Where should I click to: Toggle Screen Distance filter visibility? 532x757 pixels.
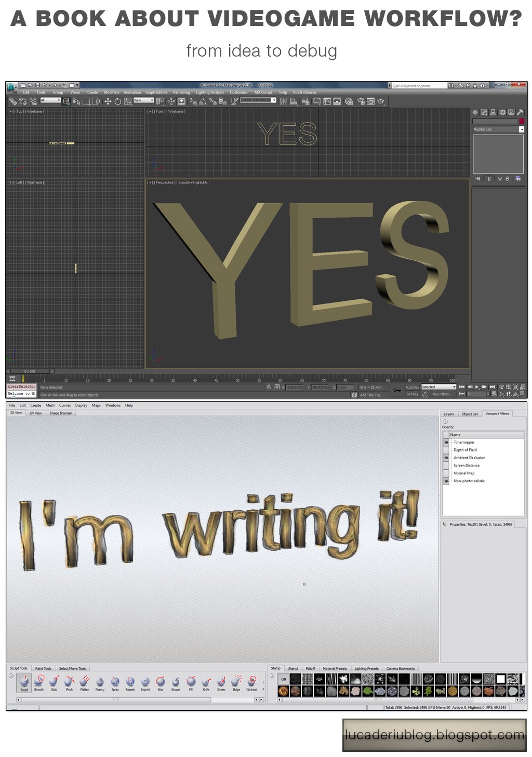point(446,466)
